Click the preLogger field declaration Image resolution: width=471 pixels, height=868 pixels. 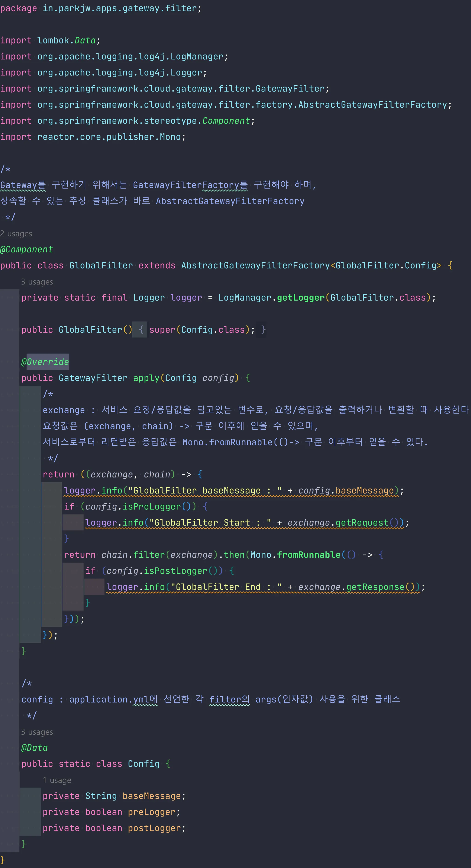click(152, 812)
